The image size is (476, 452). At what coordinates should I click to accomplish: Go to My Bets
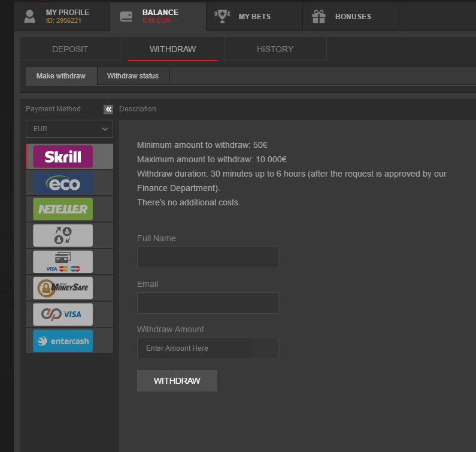254,16
